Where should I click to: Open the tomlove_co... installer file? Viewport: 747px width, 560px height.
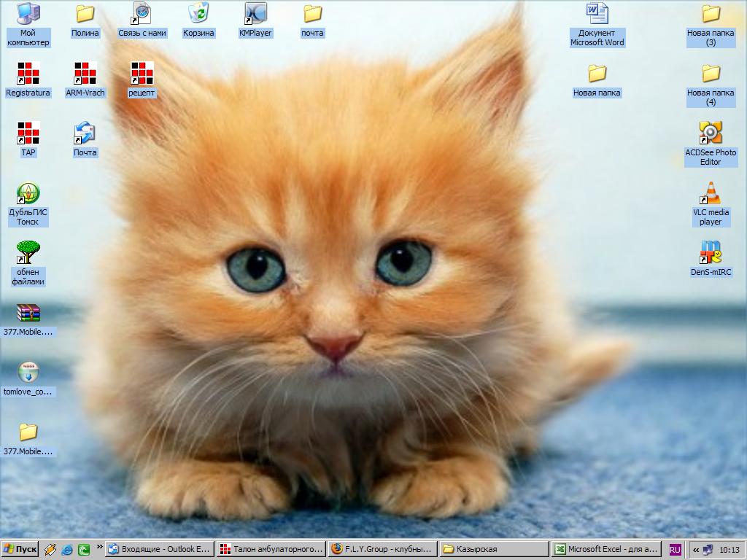pos(28,379)
